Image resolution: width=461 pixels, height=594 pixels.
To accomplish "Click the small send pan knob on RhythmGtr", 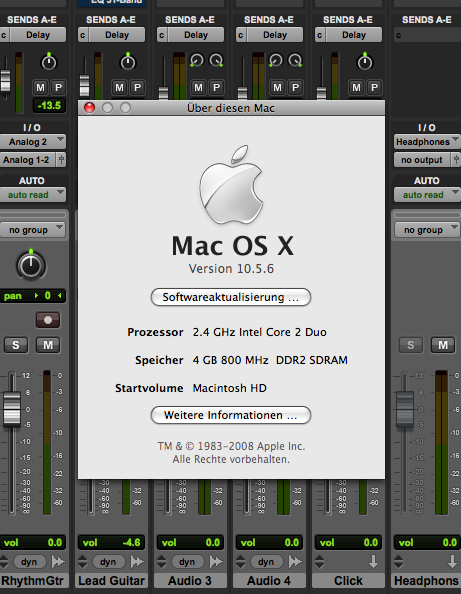I will pyautogui.click(x=48, y=62).
